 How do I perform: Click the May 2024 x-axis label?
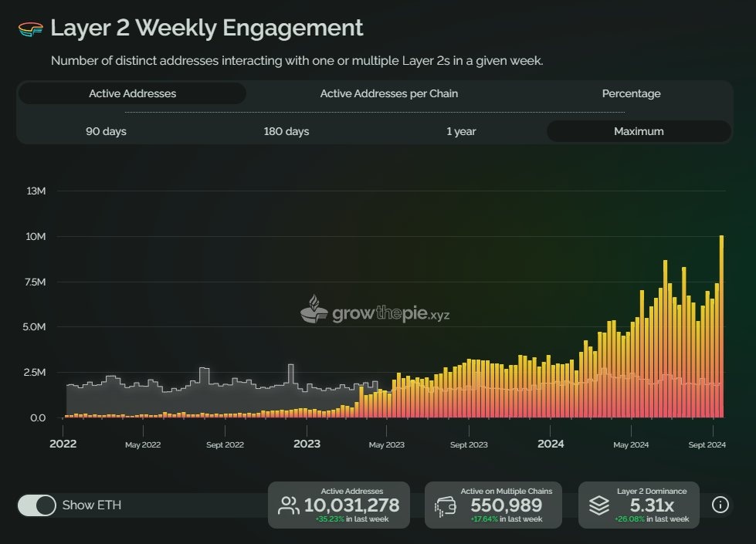tap(631, 444)
